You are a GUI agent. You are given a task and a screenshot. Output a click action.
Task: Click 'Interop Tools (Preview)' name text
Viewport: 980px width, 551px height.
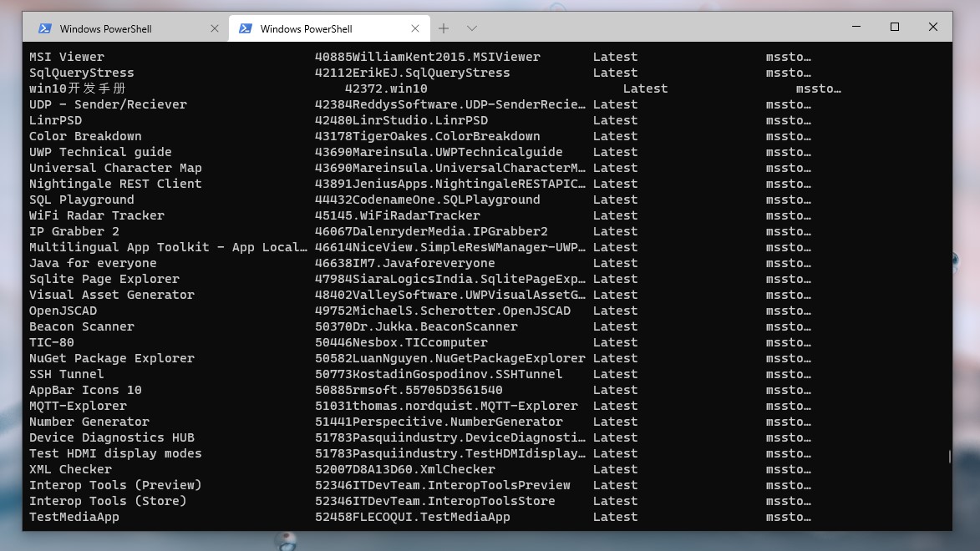[x=115, y=485]
